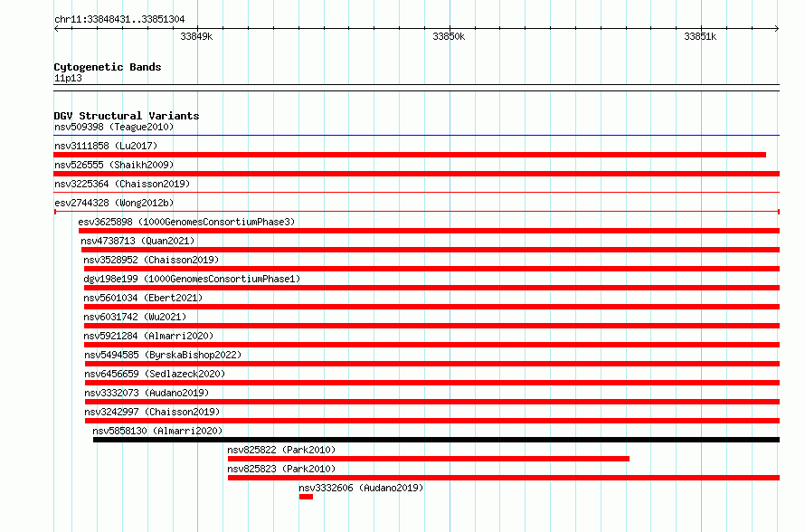Click the small nsv3332606 red bar
The height and width of the screenshot is (532, 805).
[x=306, y=497]
